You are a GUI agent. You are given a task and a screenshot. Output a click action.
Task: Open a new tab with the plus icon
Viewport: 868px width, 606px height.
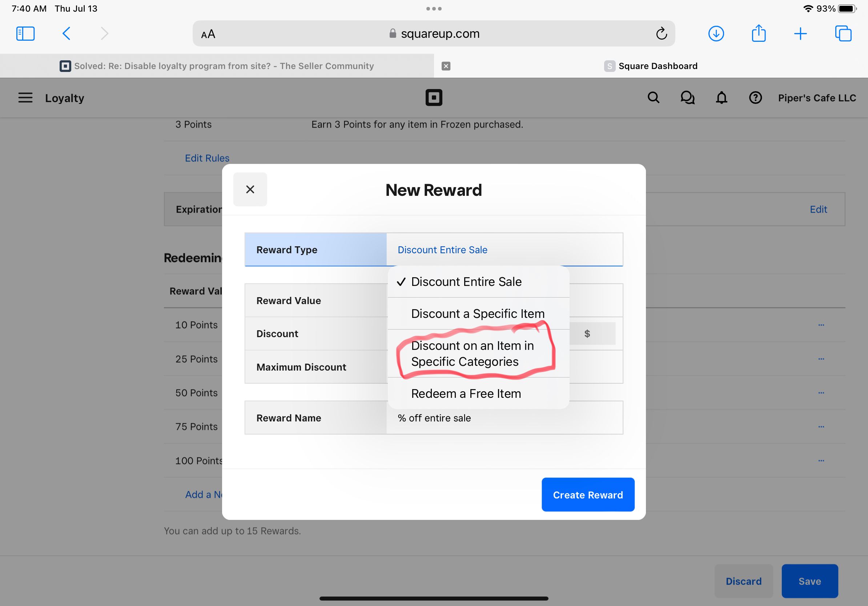click(x=800, y=34)
